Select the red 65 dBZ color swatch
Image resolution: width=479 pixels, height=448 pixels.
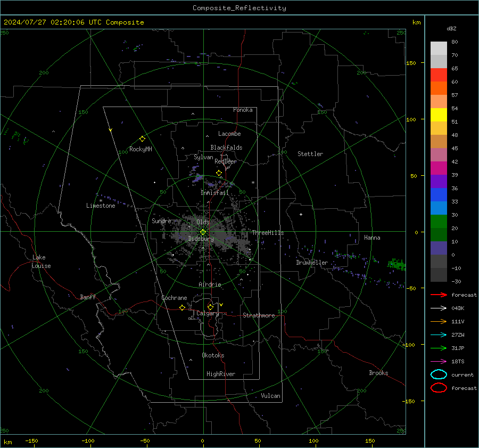pos(439,75)
